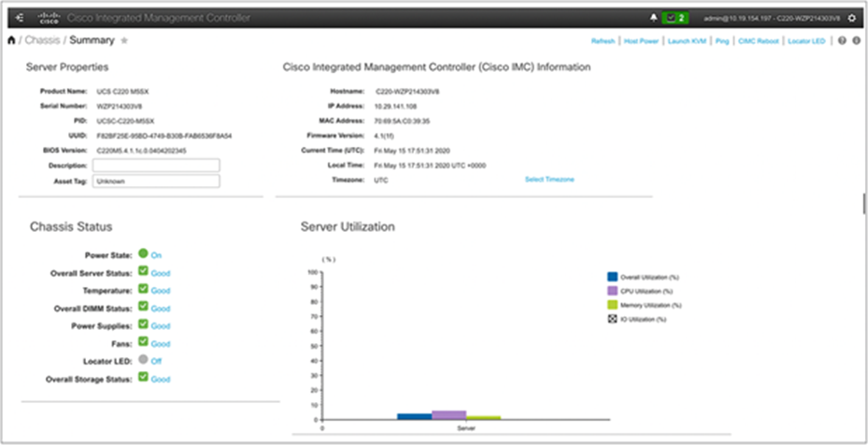868x445 pixels.
Task: Click into the Asset Tag input field
Action: point(156,180)
